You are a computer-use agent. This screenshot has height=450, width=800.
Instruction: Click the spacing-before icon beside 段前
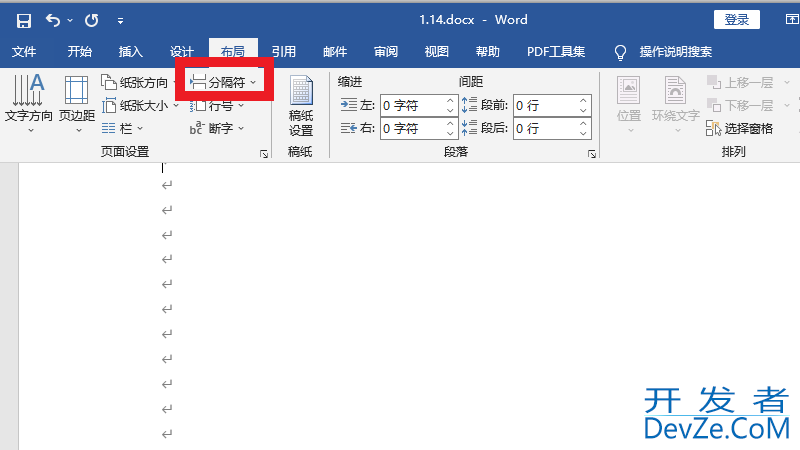[469, 105]
